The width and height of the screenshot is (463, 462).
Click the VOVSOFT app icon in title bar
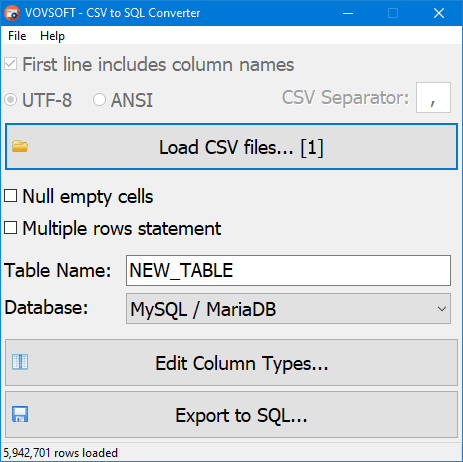(12, 13)
